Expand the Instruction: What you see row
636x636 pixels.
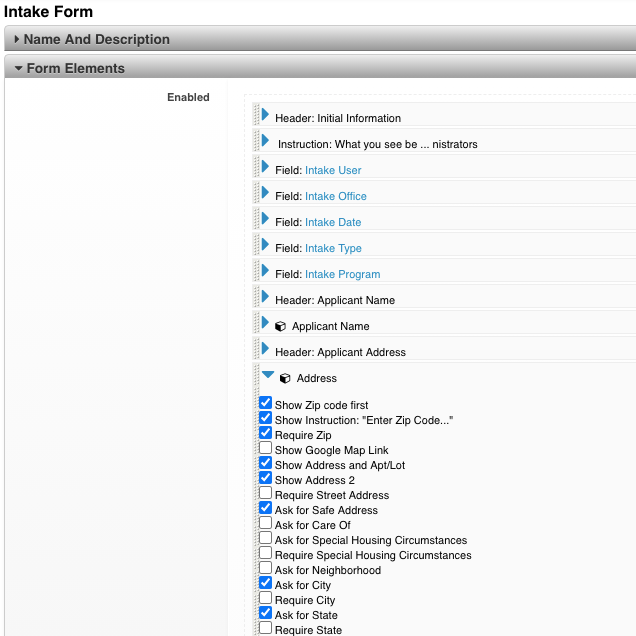[266, 142]
